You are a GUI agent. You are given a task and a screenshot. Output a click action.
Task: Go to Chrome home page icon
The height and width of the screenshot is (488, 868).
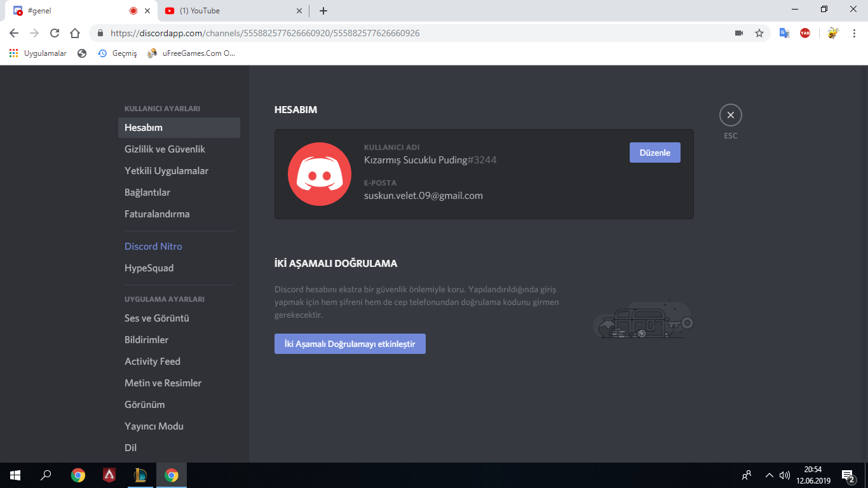pyautogui.click(x=75, y=33)
